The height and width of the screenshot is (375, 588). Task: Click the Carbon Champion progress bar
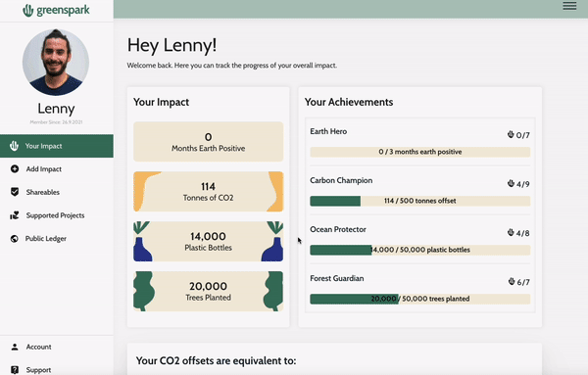tap(420, 201)
